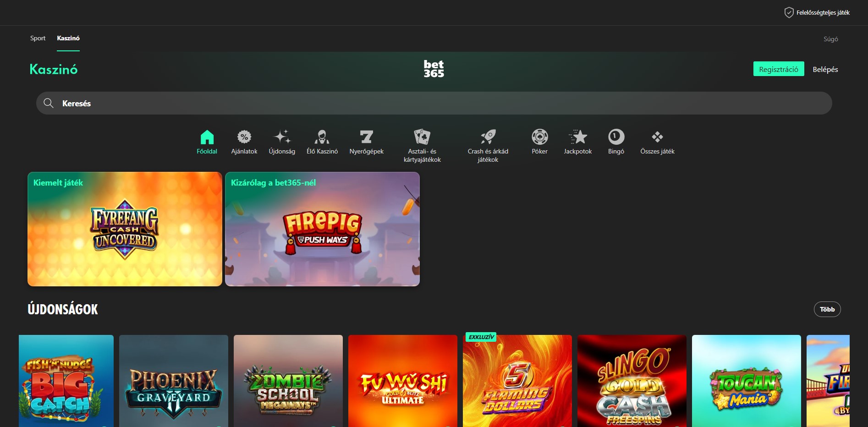Open the Ajánlatok percent badge icon
Screen dimensions: 868x427
tap(244, 137)
